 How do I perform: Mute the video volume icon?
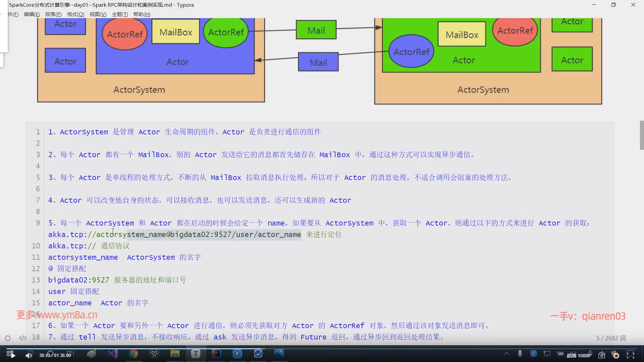[29, 355]
